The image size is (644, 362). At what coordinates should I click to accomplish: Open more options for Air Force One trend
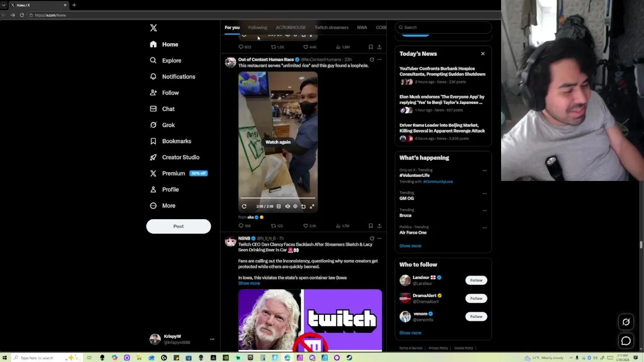click(x=485, y=227)
